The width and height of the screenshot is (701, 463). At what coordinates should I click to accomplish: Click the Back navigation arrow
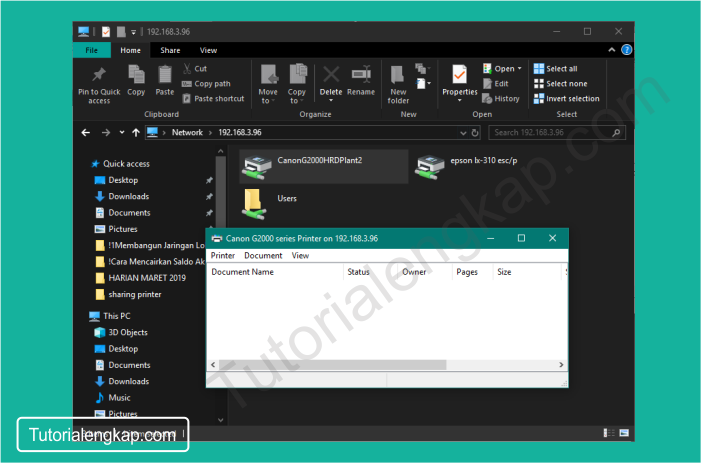pos(85,132)
